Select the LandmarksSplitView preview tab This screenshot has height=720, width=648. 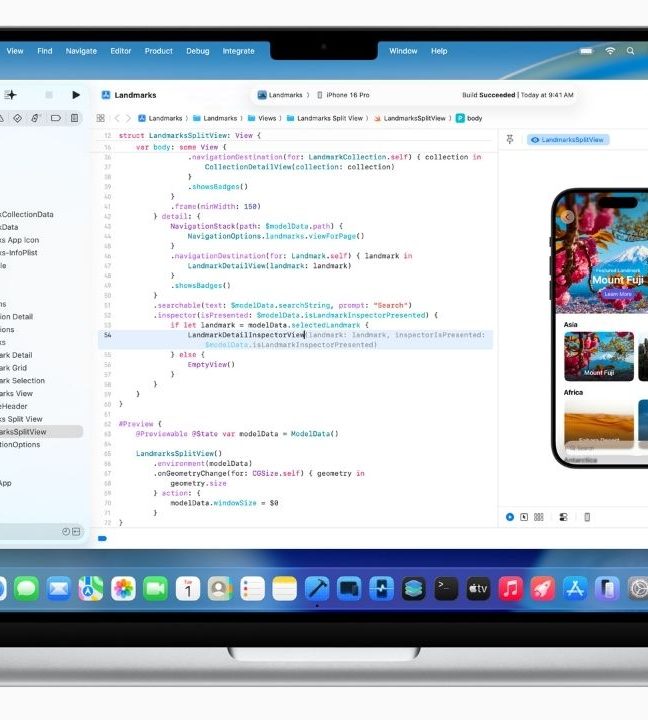click(568, 140)
